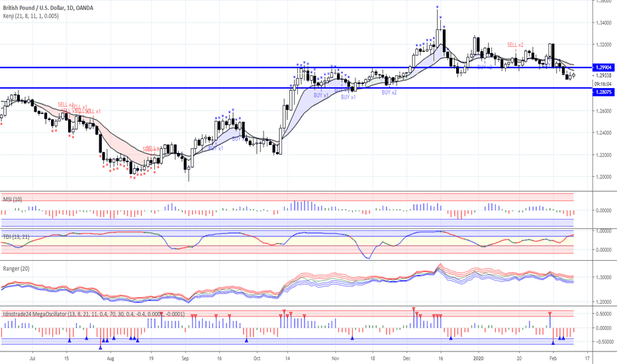Click the BUY x2 signal near Nov 18
This screenshot has width=617, height=364.
[389, 92]
